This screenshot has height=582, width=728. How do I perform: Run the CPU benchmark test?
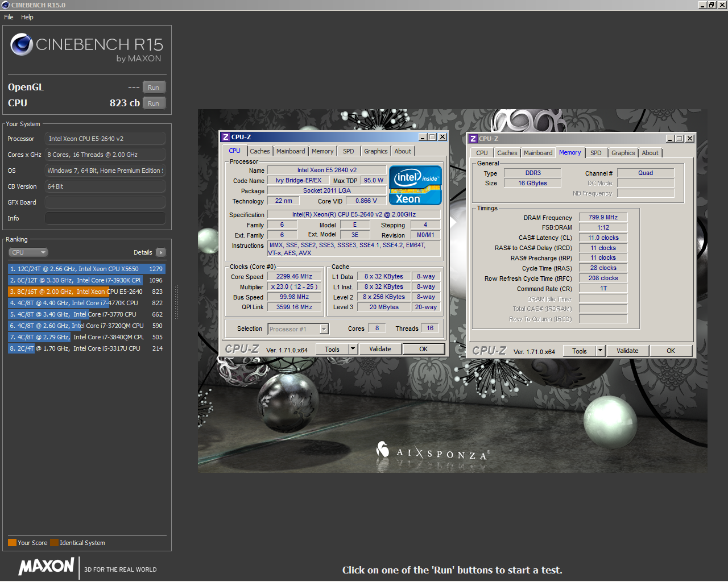154,103
